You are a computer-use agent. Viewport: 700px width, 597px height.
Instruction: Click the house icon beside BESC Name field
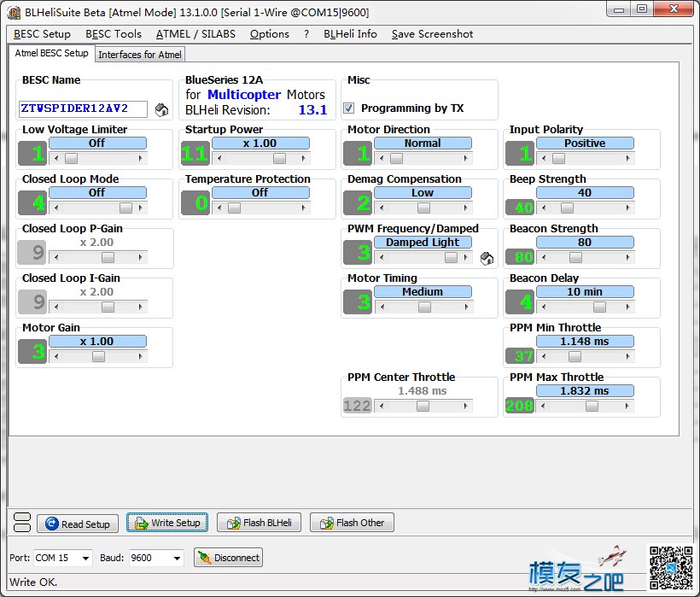[x=161, y=109]
